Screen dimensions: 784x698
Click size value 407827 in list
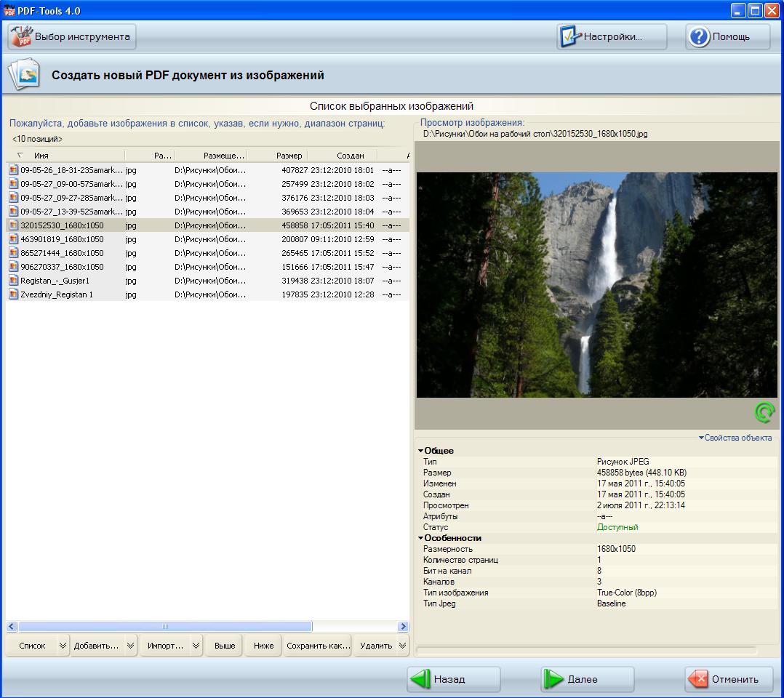295,170
